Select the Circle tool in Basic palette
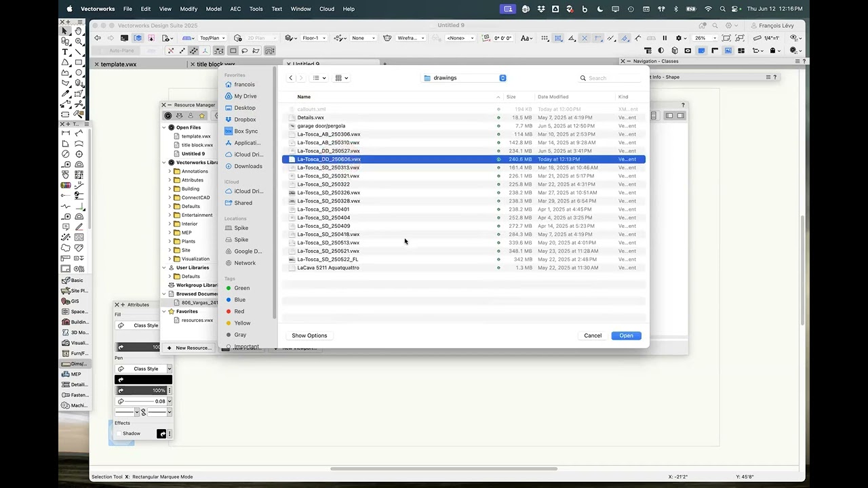The image size is (868, 488). click(79, 73)
